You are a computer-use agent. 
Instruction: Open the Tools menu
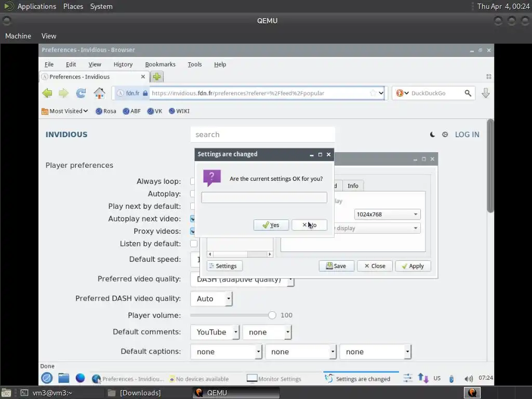[x=194, y=64]
